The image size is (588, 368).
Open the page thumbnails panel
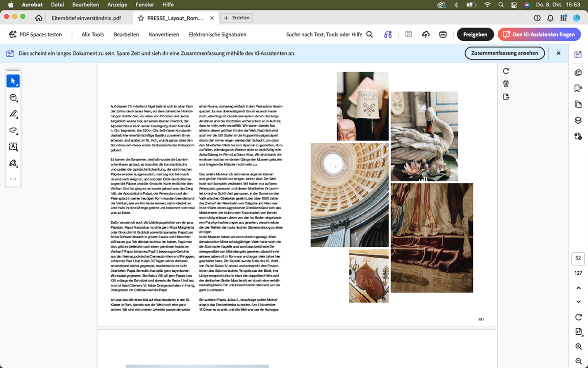(578, 104)
